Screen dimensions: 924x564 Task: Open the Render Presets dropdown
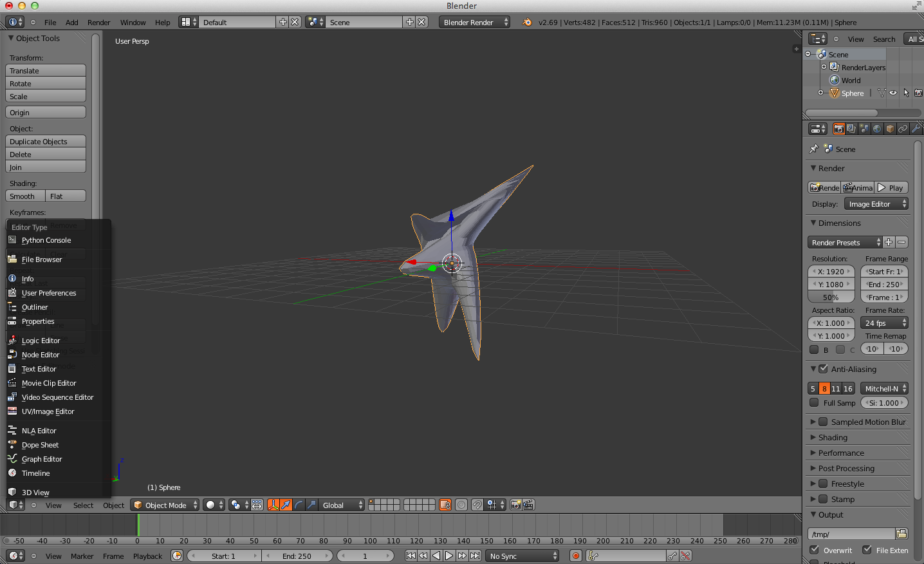coord(845,243)
